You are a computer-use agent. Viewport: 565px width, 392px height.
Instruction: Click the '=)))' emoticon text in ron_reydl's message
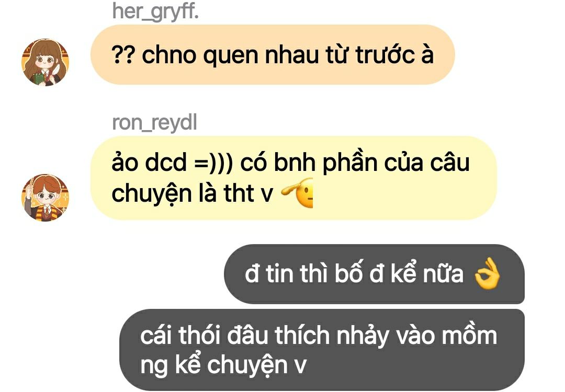click(x=213, y=163)
